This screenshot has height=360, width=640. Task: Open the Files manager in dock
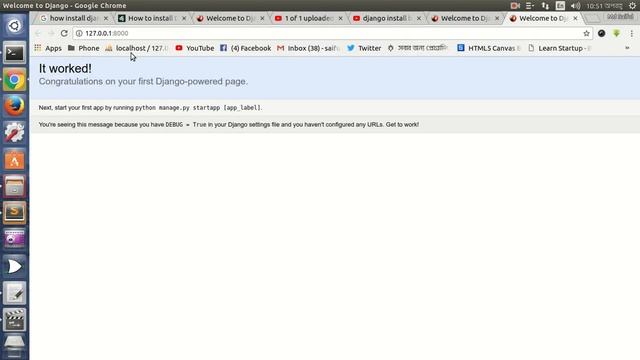14,186
